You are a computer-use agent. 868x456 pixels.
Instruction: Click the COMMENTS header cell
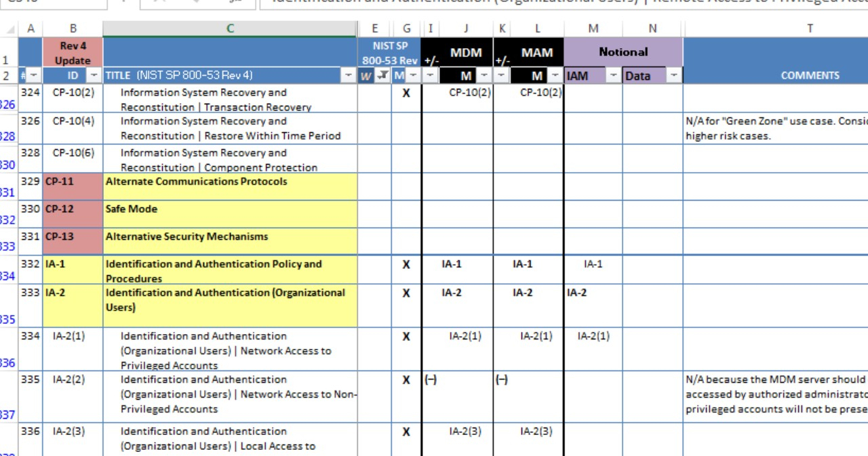810,75
